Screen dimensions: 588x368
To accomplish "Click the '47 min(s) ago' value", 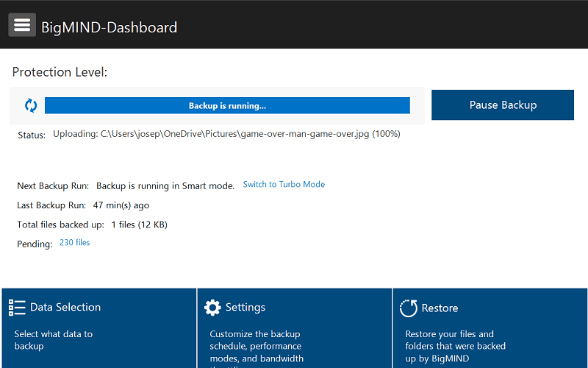I will (x=121, y=205).
